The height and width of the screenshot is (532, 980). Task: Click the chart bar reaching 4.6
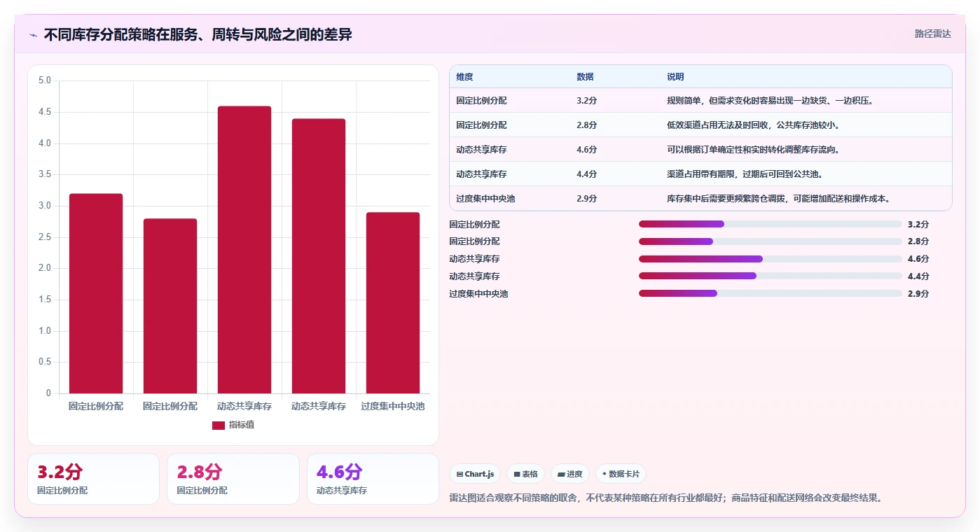coord(244,250)
